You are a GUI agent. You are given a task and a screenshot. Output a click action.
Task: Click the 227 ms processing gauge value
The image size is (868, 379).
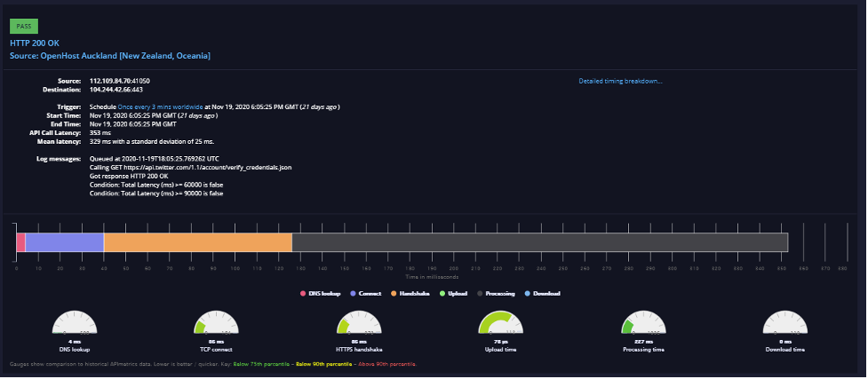[643, 342]
